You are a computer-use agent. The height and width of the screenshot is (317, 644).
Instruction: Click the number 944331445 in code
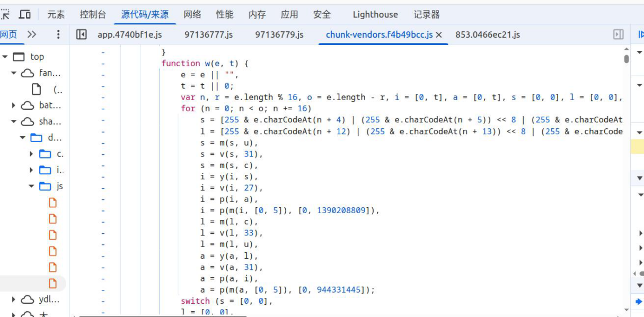pos(339,289)
